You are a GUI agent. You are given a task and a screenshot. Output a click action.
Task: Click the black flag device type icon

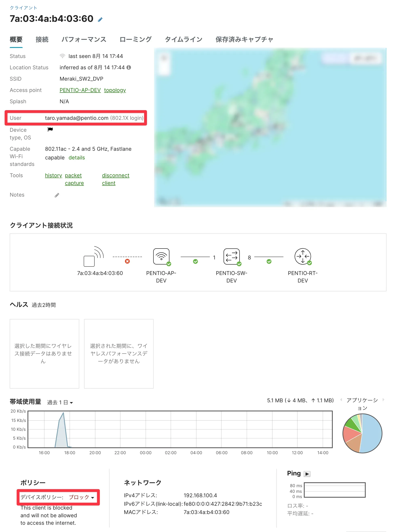(50, 129)
